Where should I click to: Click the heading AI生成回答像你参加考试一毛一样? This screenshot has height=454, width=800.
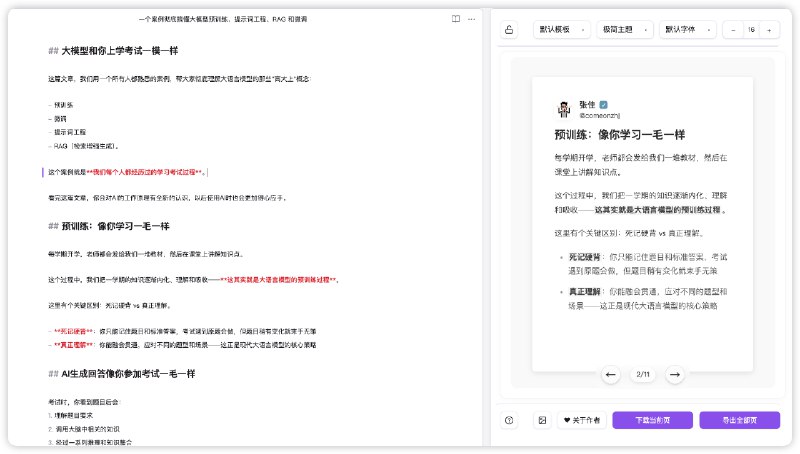(x=128, y=374)
